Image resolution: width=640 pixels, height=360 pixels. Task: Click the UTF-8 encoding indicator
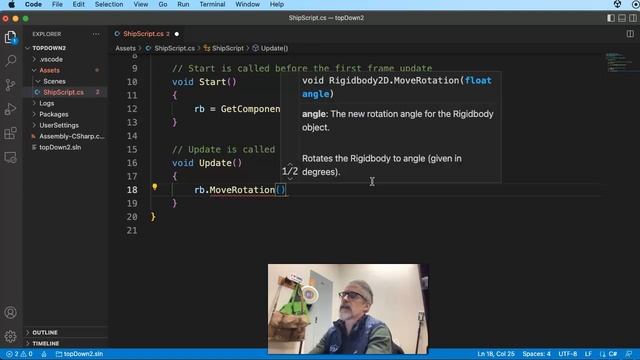(x=568, y=354)
